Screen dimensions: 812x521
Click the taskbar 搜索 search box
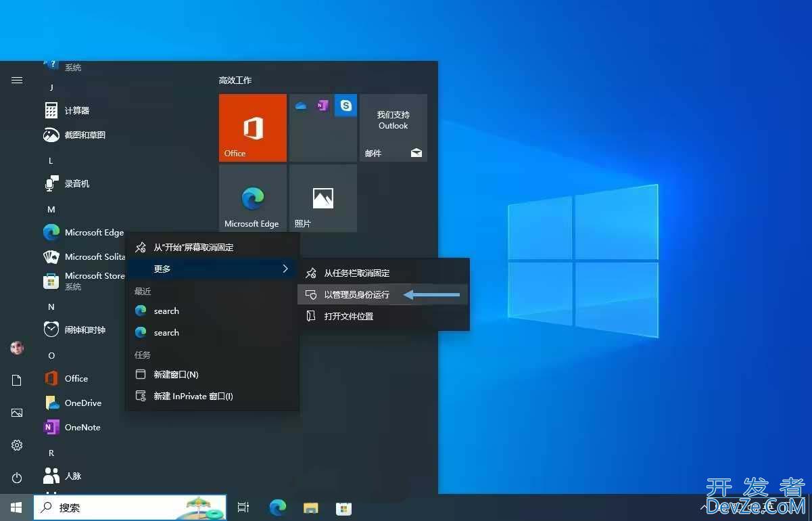[130, 507]
